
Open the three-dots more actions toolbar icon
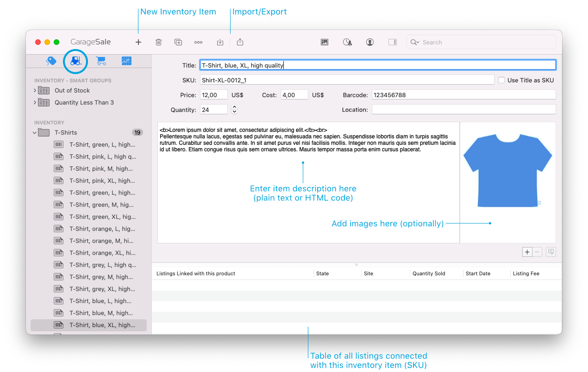tap(198, 42)
